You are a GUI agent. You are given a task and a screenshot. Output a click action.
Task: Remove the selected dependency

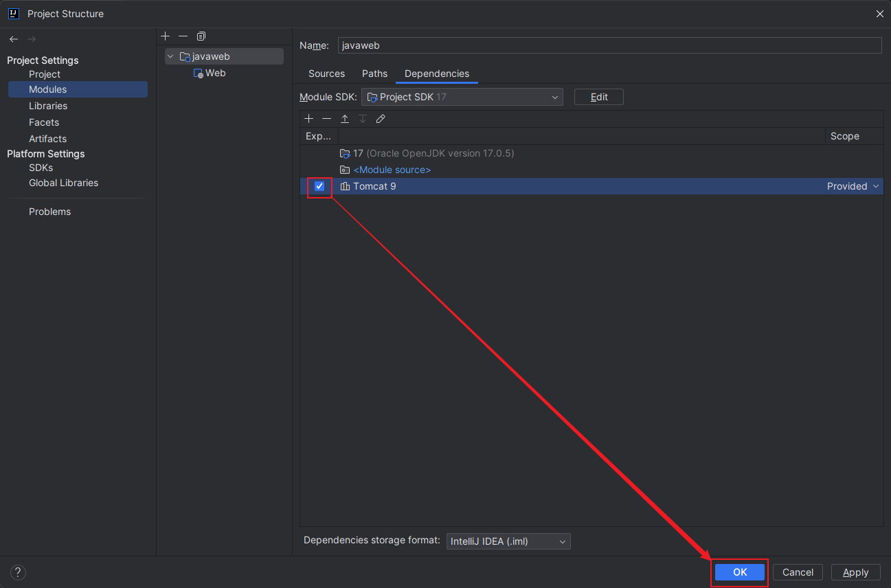pyautogui.click(x=326, y=119)
